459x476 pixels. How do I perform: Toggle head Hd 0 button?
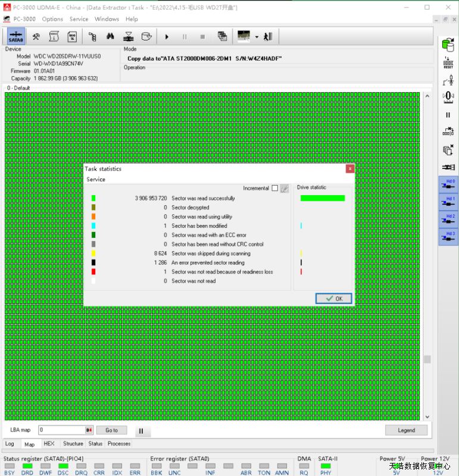(448, 184)
